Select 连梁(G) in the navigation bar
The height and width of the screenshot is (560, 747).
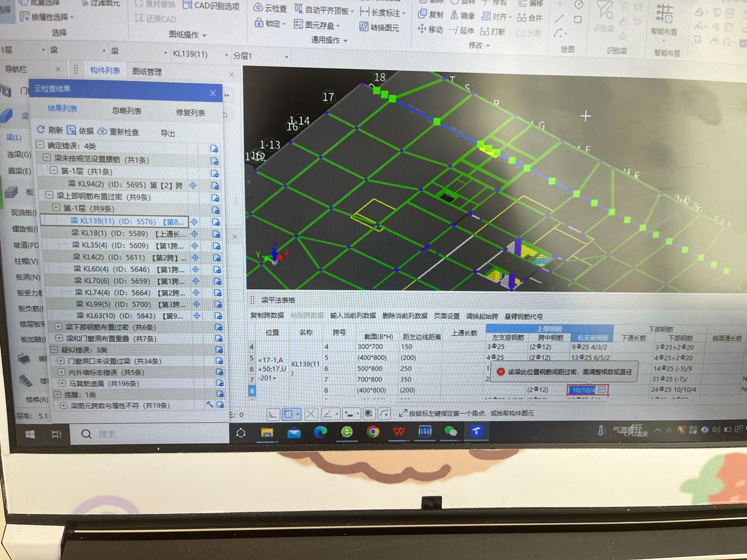coord(19,155)
